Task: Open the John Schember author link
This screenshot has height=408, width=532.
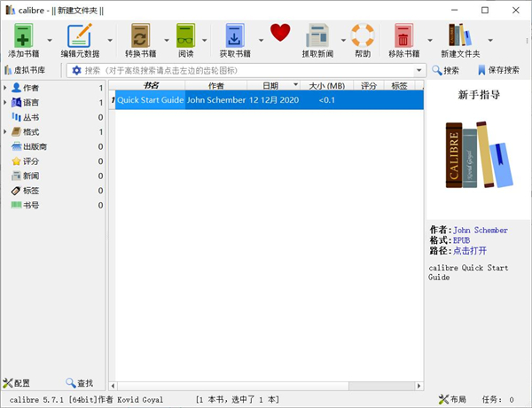Action: tap(484, 230)
